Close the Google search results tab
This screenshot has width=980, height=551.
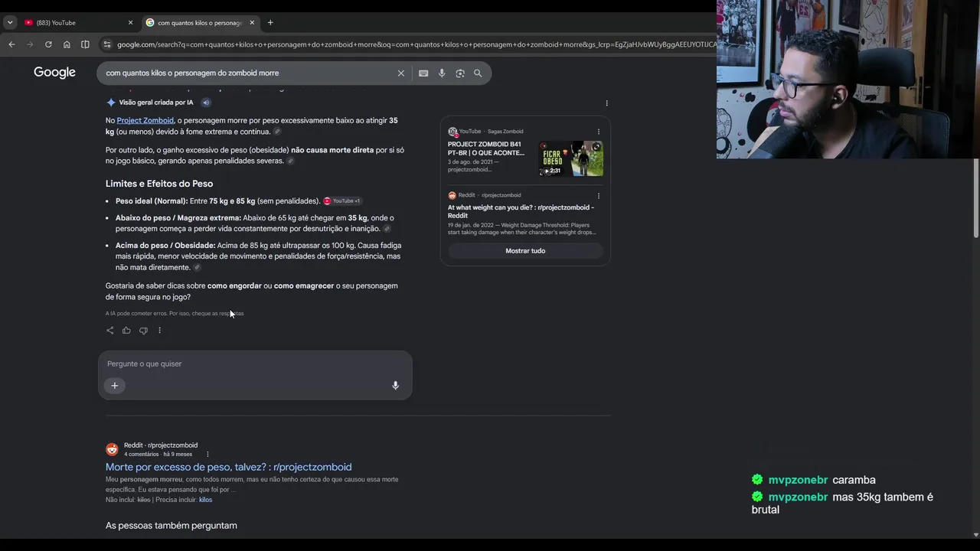click(252, 23)
